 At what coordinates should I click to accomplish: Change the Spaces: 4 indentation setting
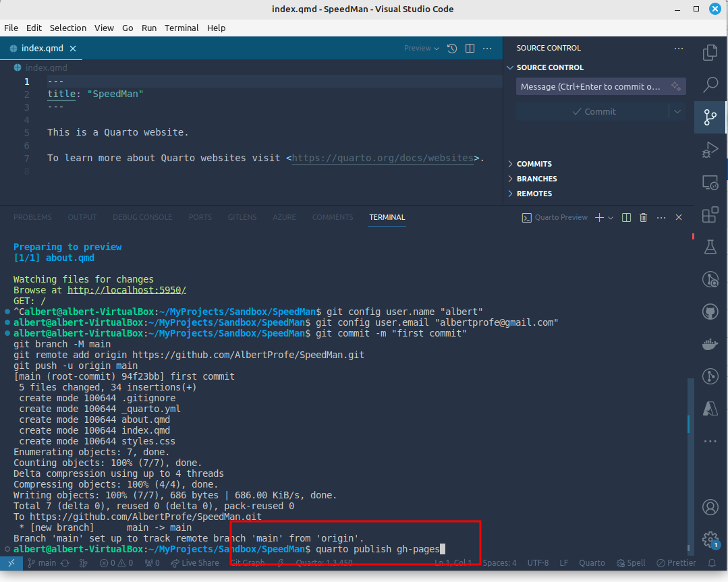coord(499,563)
